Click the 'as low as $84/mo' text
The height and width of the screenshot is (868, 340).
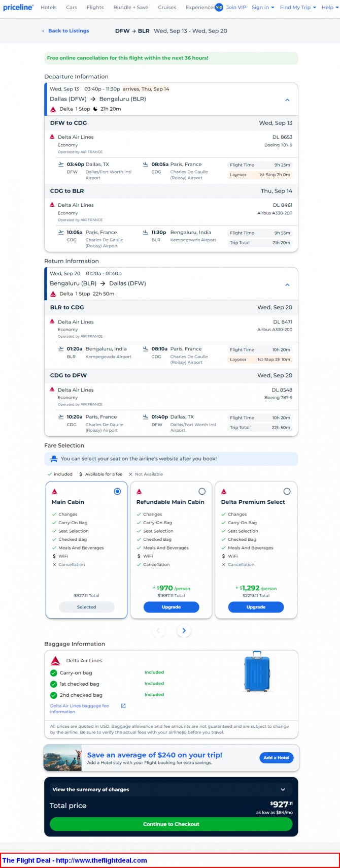point(275,813)
